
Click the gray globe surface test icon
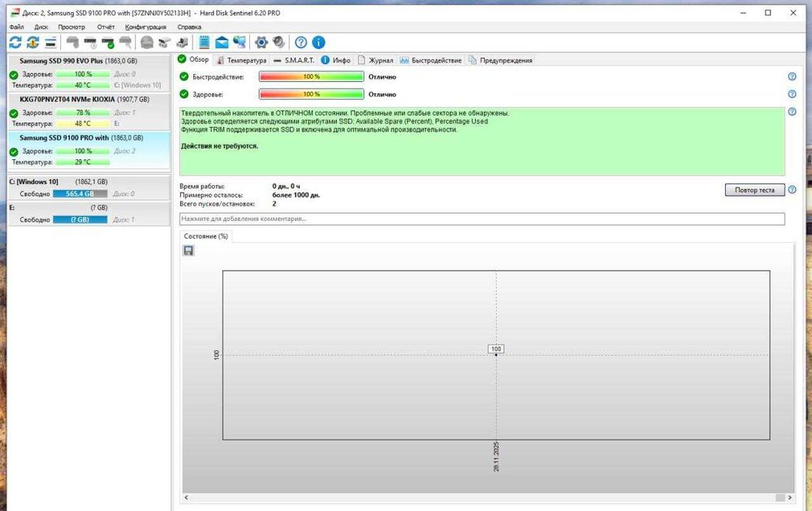[x=147, y=42]
